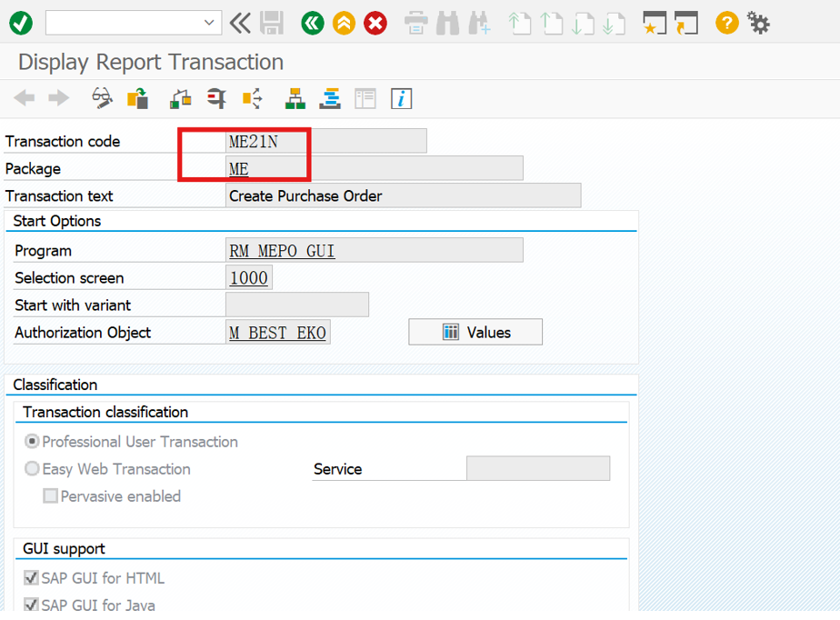Viewport: 840px width, 620px height.
Task: Toggle SAP GUI for Java checkbox
Action: (x=31, y=605)
